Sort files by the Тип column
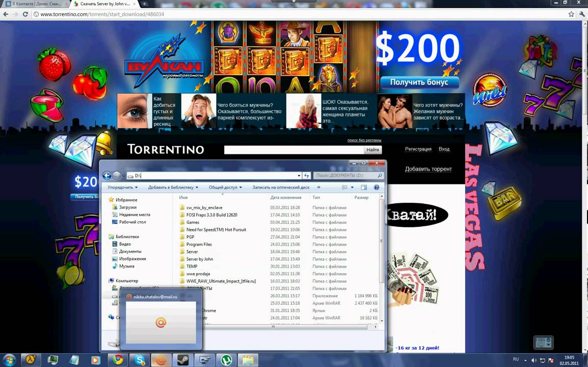Screen dimensions: 588x367 [316, 197]
